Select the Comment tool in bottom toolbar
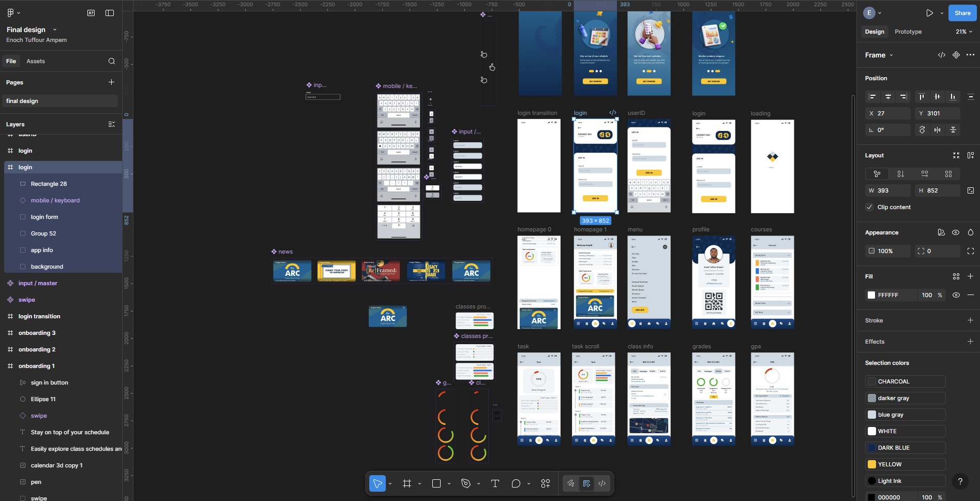The height and width of the screenshot is (501, 980). (x=516, y=483)
